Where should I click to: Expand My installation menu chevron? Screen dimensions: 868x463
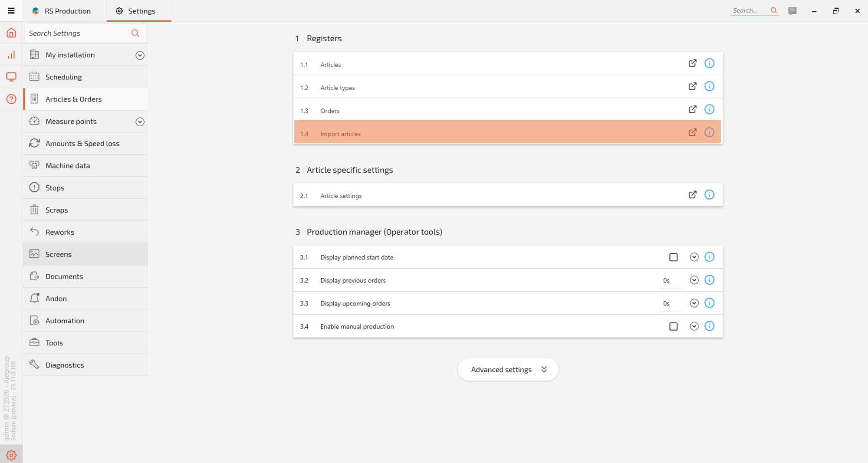pos(140,55)
